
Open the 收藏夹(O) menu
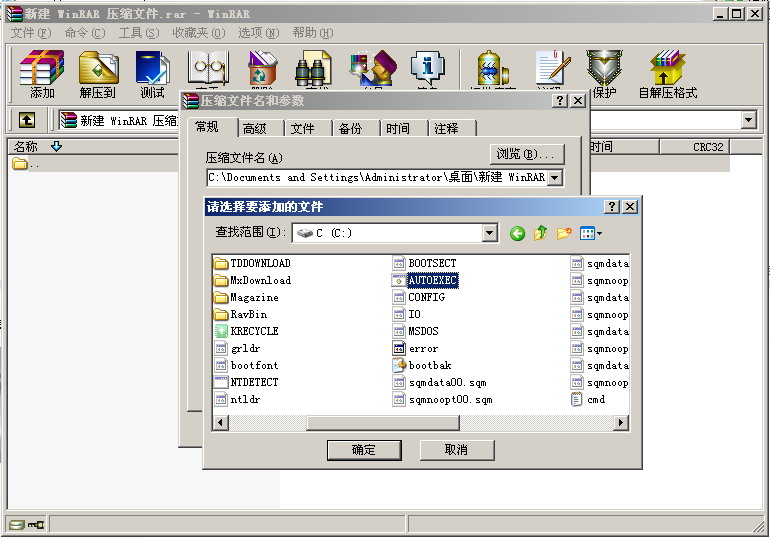coord(199,33)
